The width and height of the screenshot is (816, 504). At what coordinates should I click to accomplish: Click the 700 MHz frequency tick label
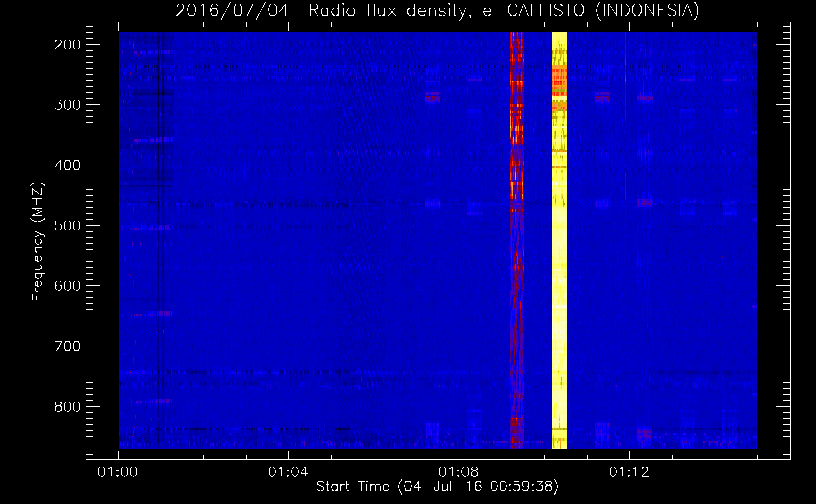68,346
